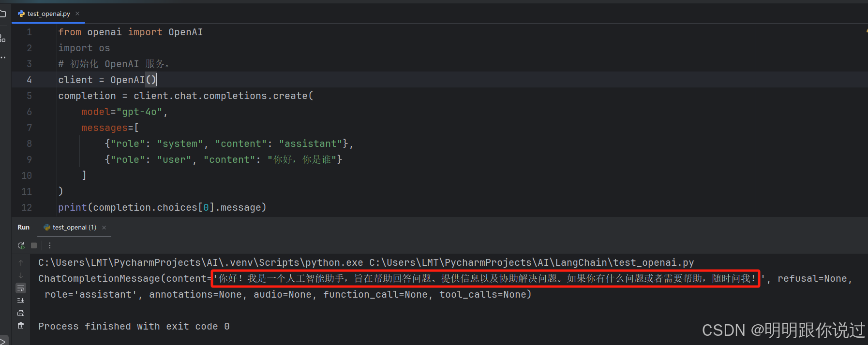868x345 pixels.
Task: Click 'refusal=None' in console output
Action: (812, 278)
